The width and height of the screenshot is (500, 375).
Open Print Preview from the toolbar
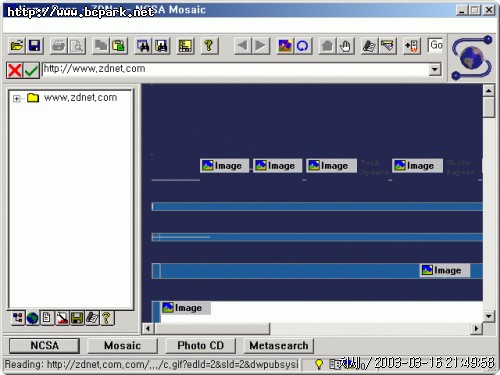click(x=77, y=46)
